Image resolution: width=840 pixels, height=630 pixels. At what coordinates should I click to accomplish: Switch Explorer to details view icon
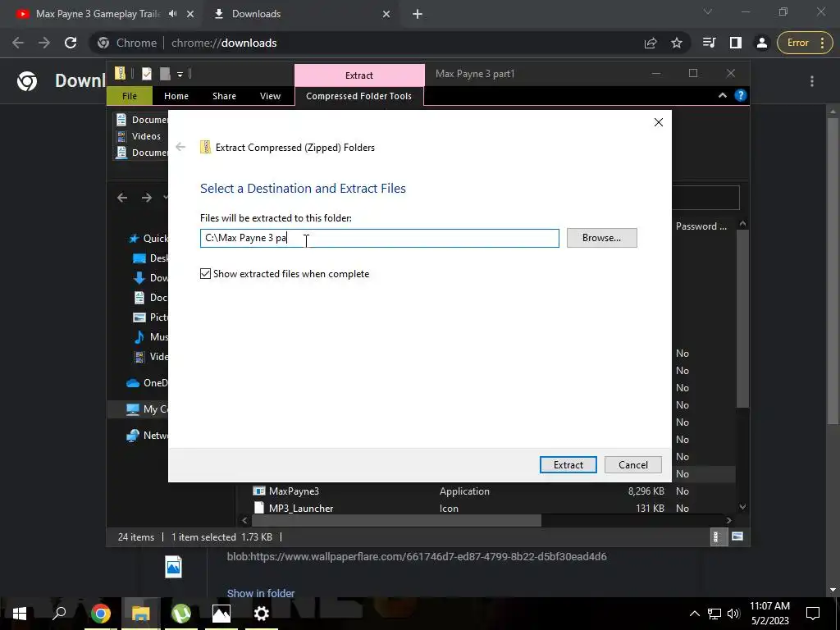coord(717,536)
